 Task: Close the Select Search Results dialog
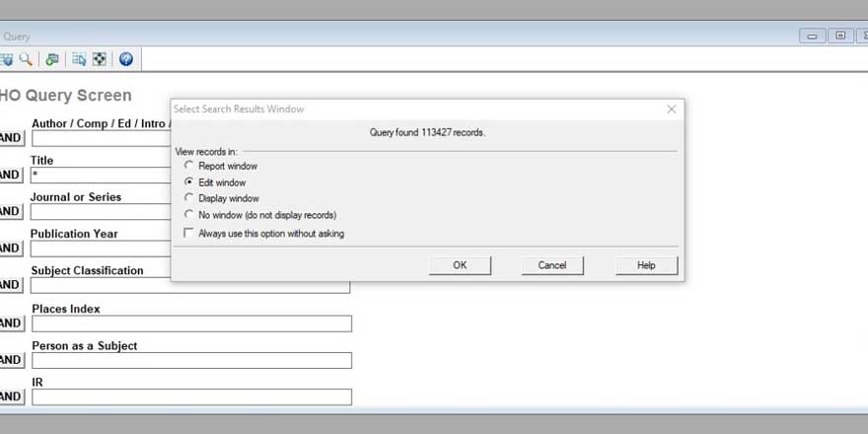point(672,109)
